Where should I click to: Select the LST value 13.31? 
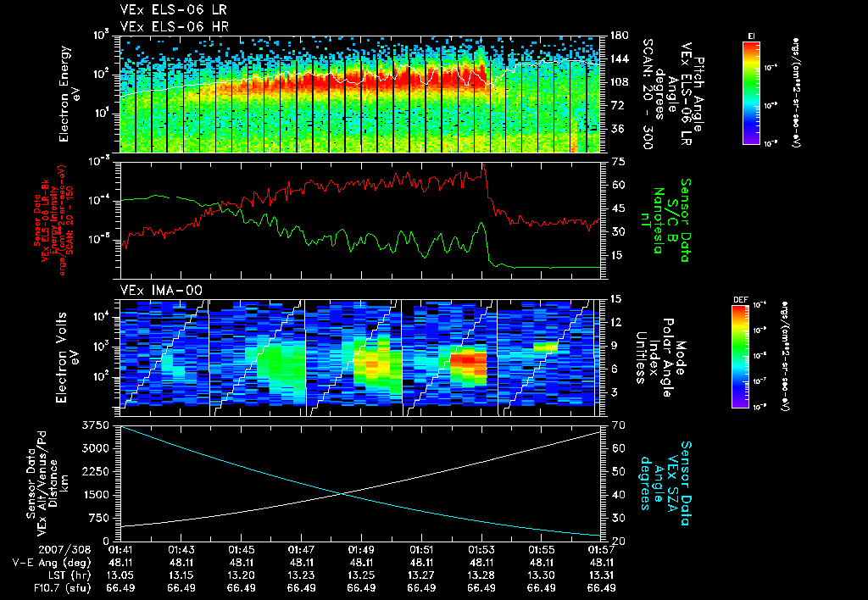[x=601, y=575]
